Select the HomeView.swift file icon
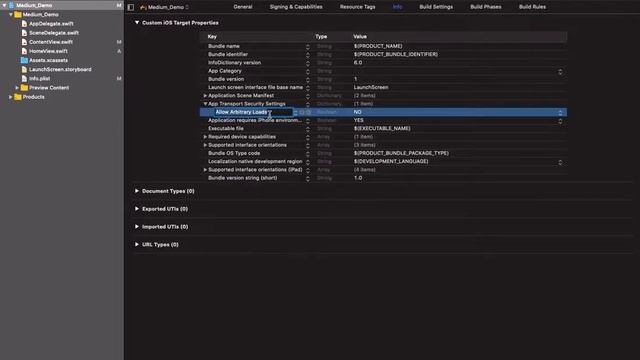 point(24,51)
